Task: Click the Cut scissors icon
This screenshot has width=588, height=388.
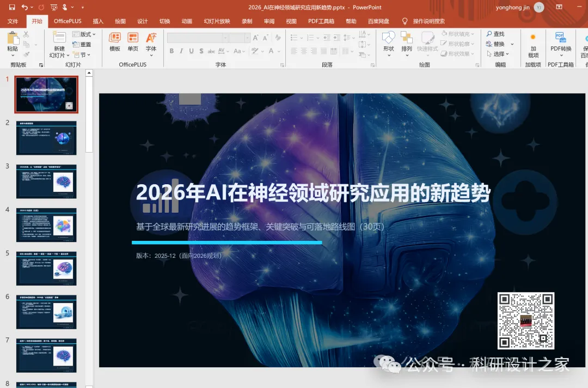Action: [x=26, y=34]
